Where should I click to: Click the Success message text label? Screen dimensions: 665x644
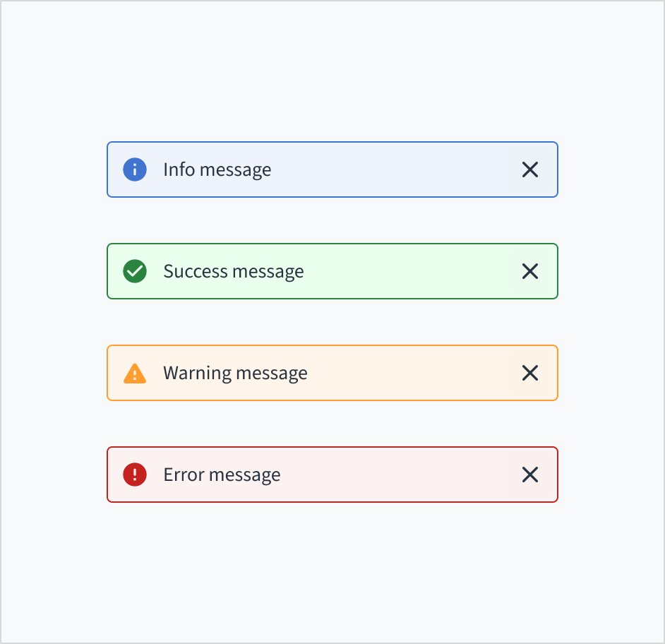point(234,271)
